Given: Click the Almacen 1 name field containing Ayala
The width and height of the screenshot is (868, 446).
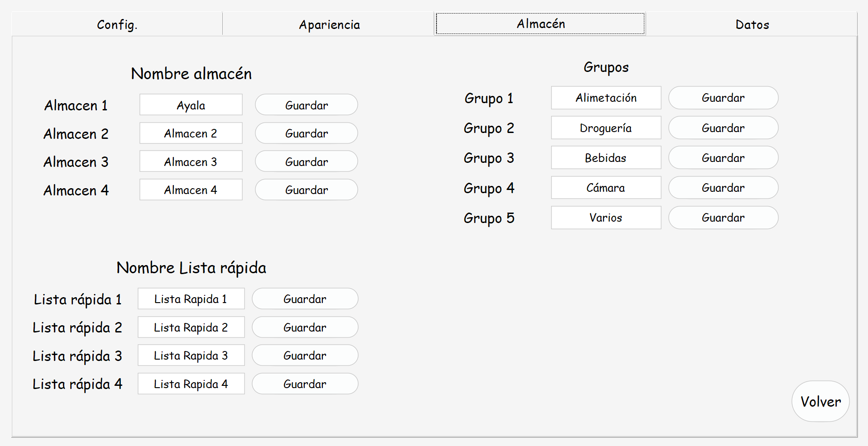Looking at the screenshot, I should [191, 105].
